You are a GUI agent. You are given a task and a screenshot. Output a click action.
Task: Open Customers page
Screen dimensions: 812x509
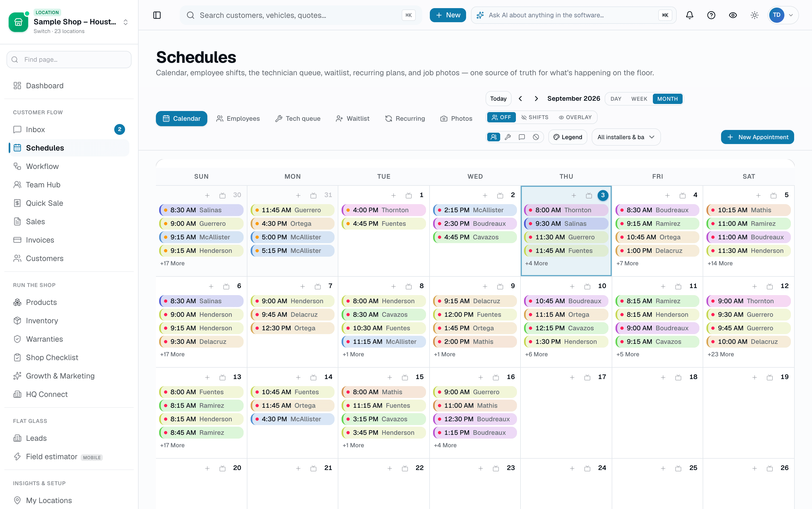click(x=69, y=258)
